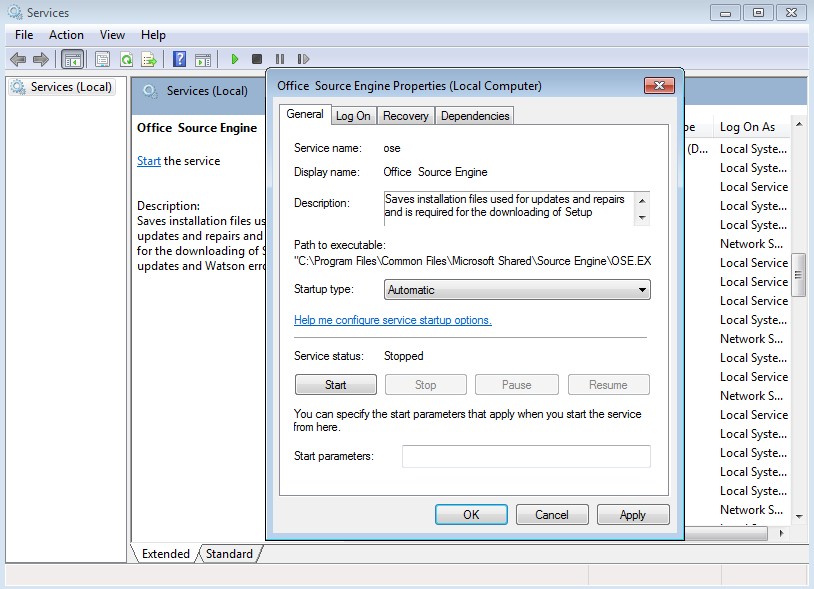Click the Forward arrow toolbar icon

(x=40, y=59)
